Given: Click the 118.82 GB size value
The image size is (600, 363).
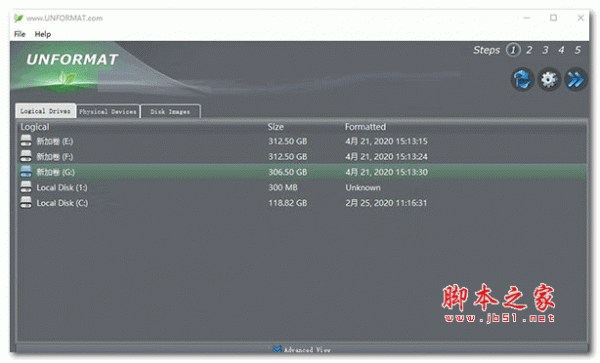Looking at the screenshot, I should [x=288, y=203].
